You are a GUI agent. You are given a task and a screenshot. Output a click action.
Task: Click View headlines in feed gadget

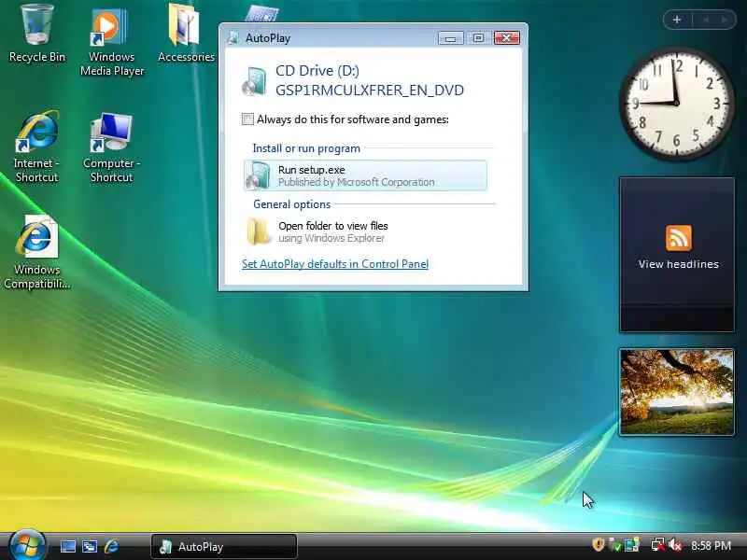[679, 264]
